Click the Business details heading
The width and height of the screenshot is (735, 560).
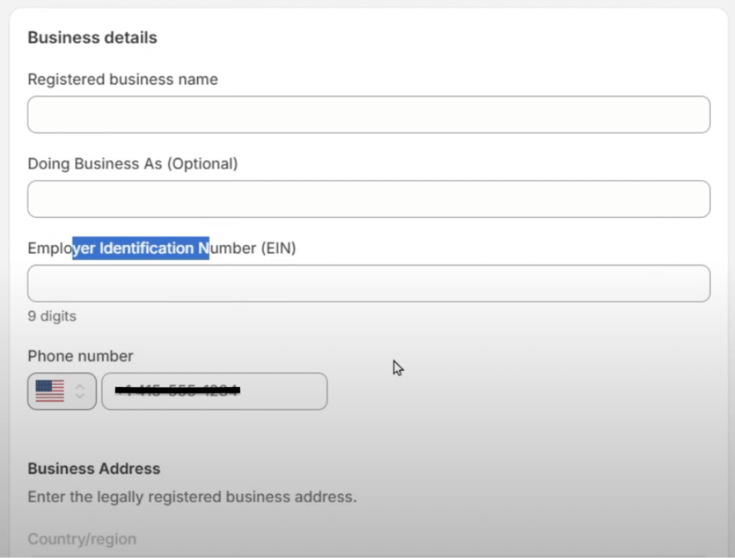coord(93,37)
